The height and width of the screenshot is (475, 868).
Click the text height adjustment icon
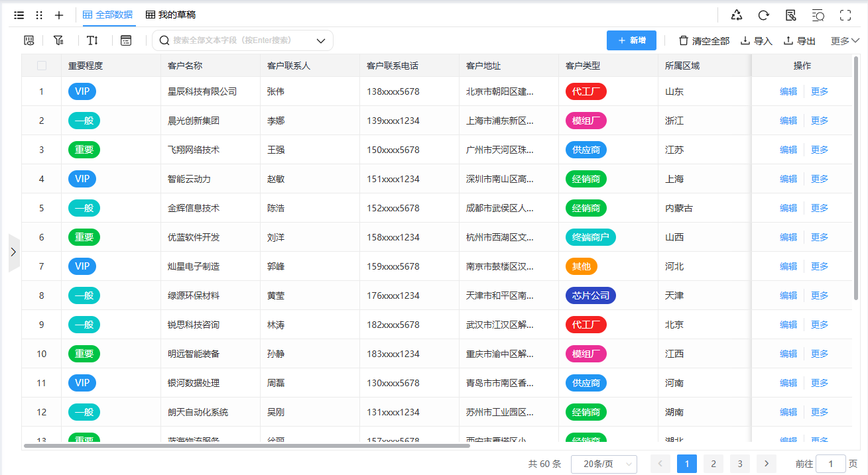coord(92,40)
